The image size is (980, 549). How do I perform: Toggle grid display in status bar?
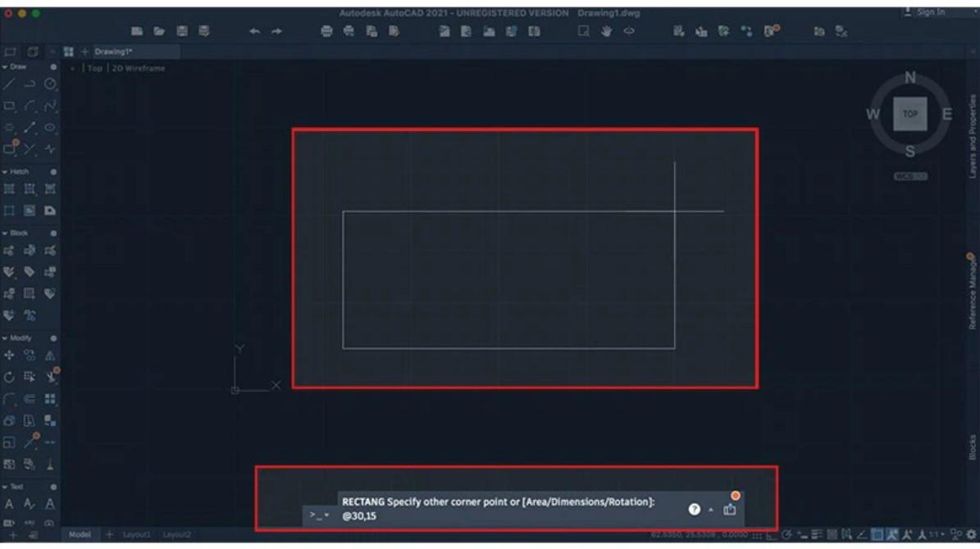(x=757, y=534)
